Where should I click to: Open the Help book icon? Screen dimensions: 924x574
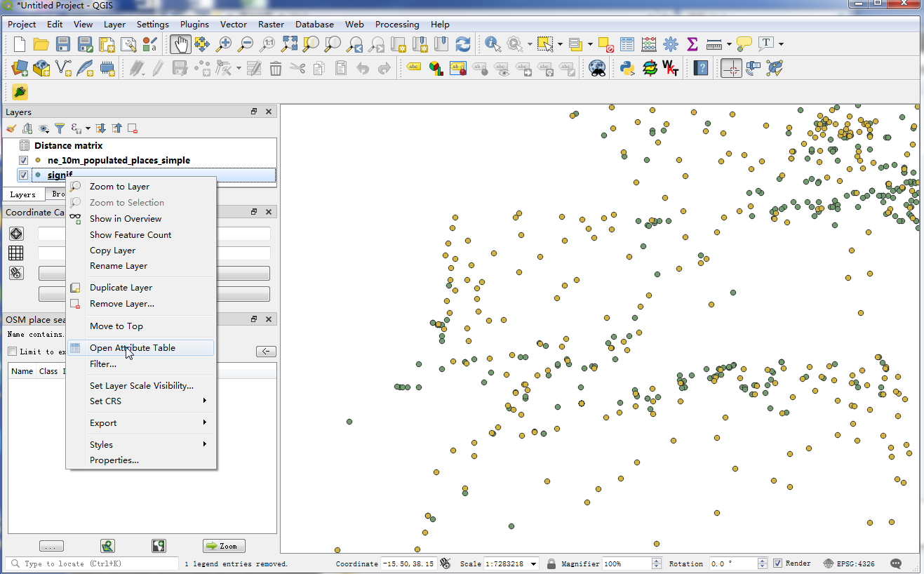[701, 68]
